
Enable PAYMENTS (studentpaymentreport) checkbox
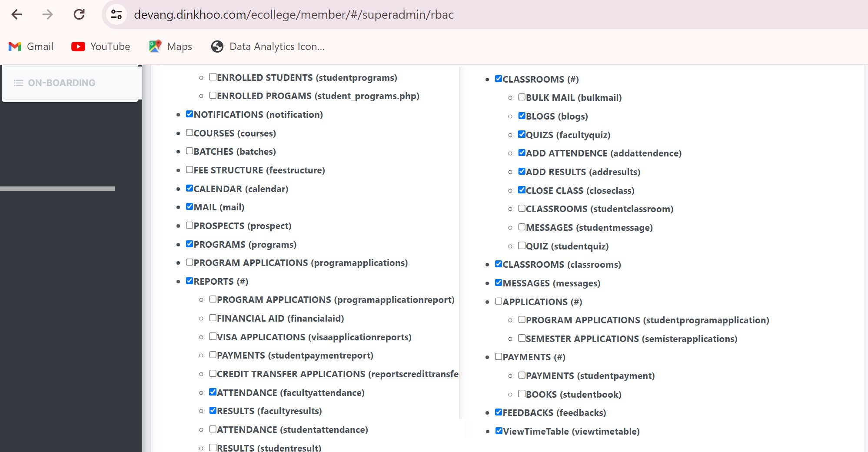(x=213, y=355)
